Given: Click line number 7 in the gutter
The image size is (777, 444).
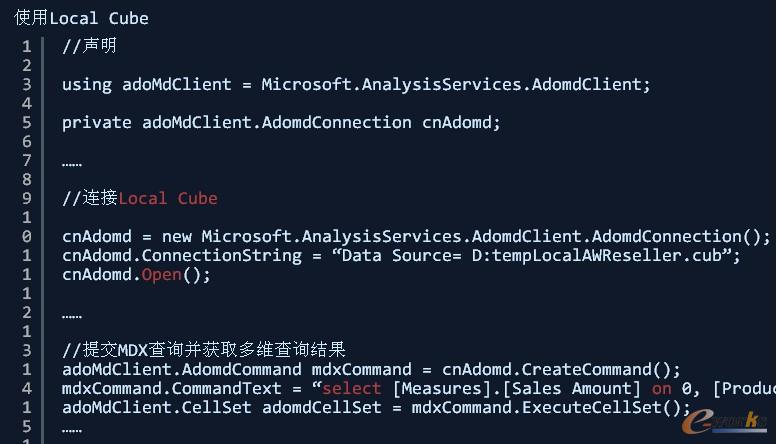Looking at the screenshot, I should (x=26, y=160).
